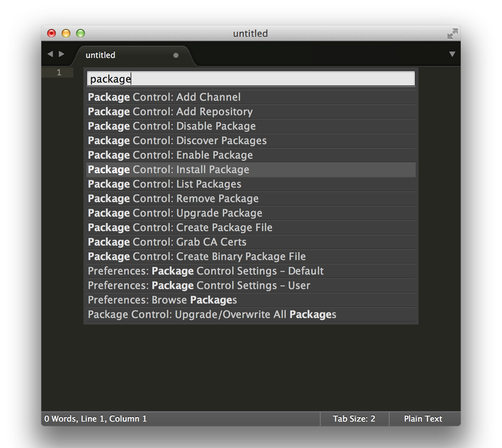
Task: Run Upgrade/Overwrite All Packages command
Action: [x=251, y=314]
